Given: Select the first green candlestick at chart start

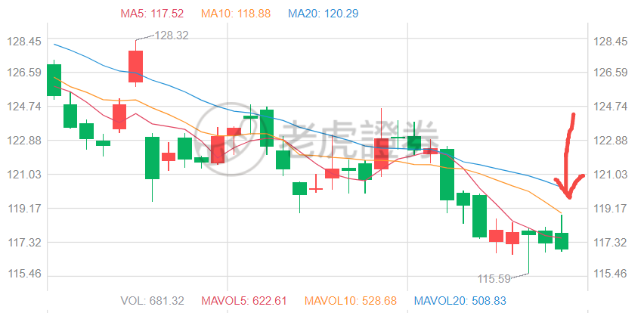Looking at the screenshot, I should point(54,79).
